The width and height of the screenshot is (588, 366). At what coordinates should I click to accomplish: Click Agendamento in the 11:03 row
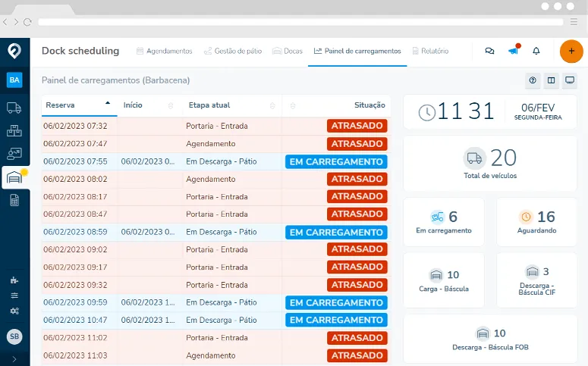point(211,355)
